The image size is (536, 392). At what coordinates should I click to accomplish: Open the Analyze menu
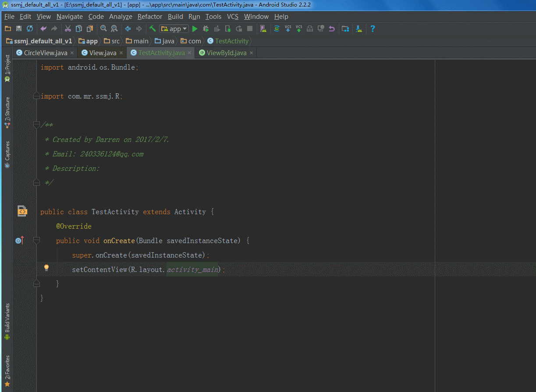121,17
